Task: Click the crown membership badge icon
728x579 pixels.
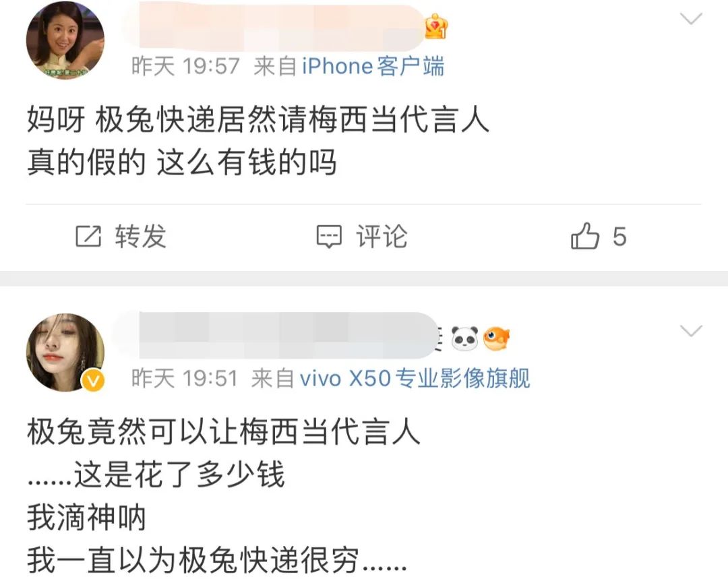Action: coord(436,26)
